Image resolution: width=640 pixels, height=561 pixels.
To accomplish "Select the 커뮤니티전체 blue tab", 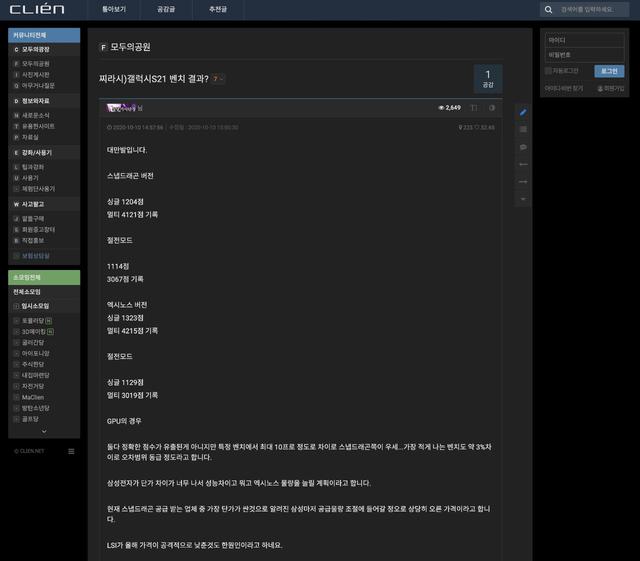I will coord(44,35).
